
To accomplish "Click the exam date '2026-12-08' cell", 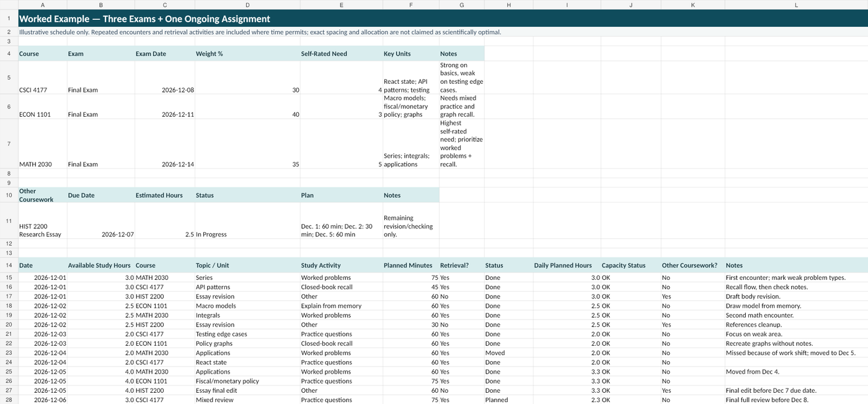I will 164,78.
